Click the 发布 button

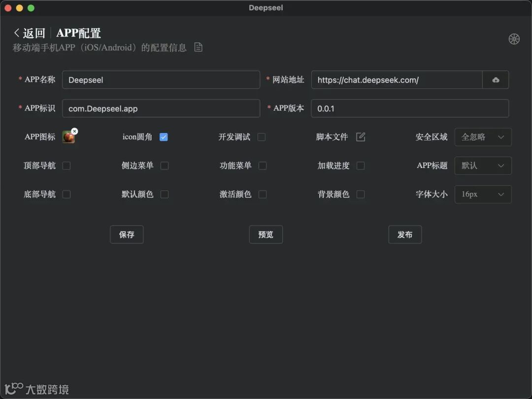[405, 234]
